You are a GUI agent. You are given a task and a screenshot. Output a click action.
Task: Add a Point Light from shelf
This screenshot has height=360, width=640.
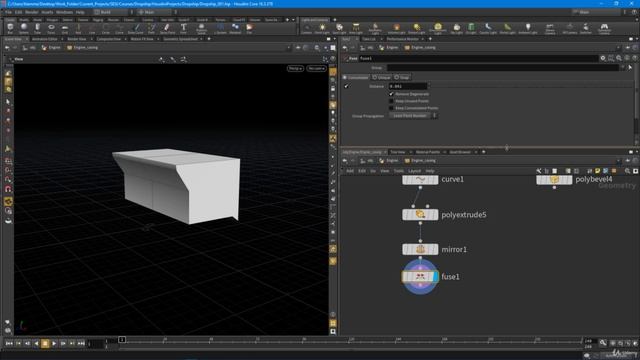click(x=322, y=28)
